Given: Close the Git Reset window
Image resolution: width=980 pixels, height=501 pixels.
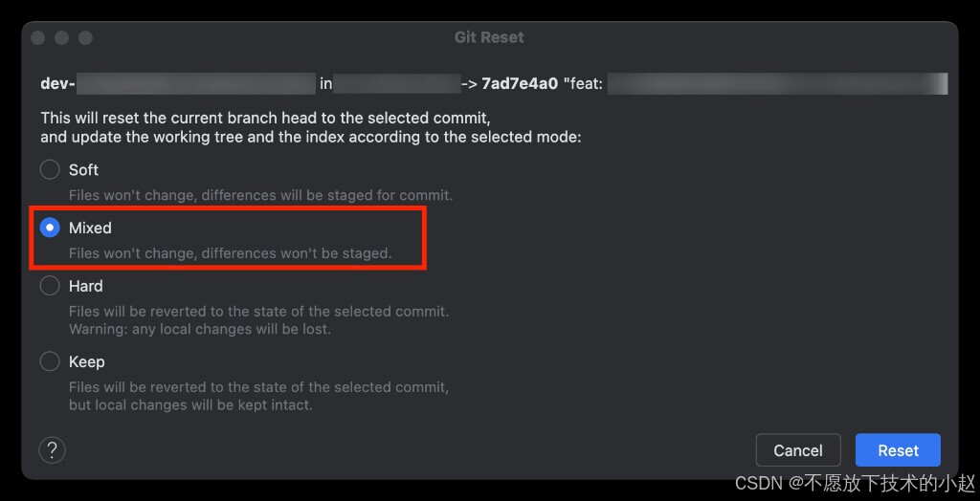Looking at the screenshot, I should pyautogui.click(x=38, y=37).
